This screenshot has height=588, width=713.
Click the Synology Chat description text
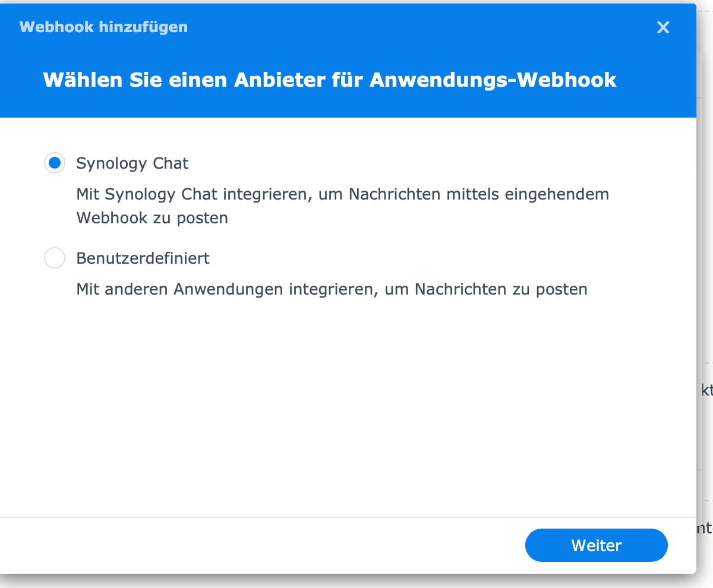point(343,206)
